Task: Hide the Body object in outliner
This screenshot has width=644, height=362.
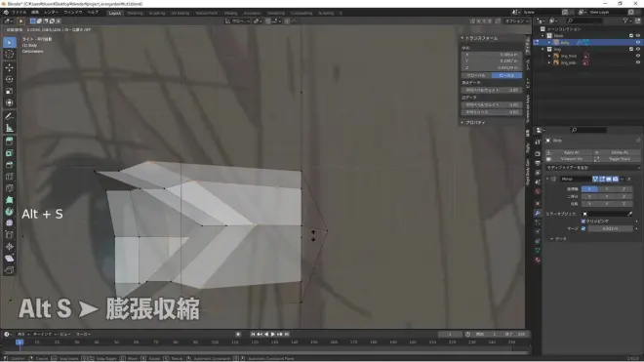Action: [x=638, y=42]
